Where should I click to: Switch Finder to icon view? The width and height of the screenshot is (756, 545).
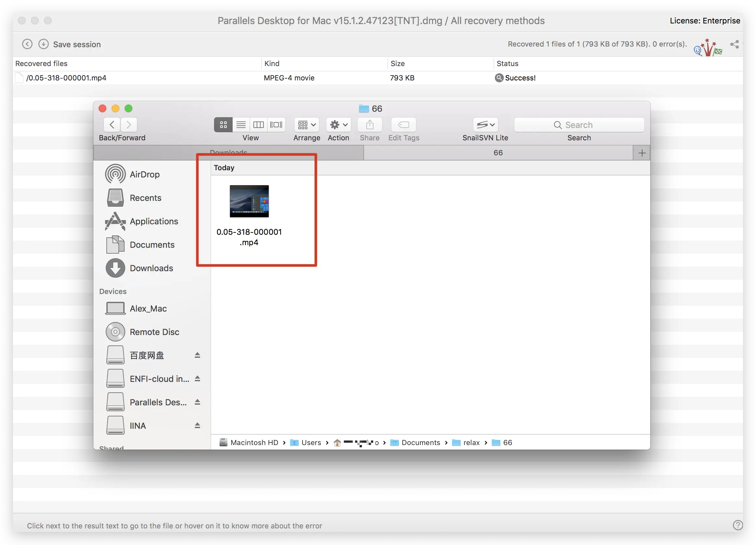pyautogui.click(x=223, y=125)
